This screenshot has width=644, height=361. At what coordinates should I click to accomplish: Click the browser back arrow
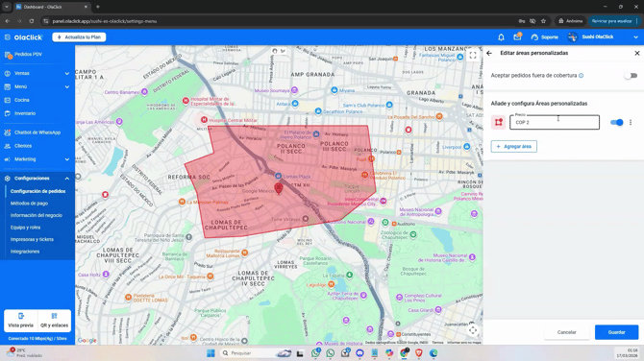pos(8,21)
